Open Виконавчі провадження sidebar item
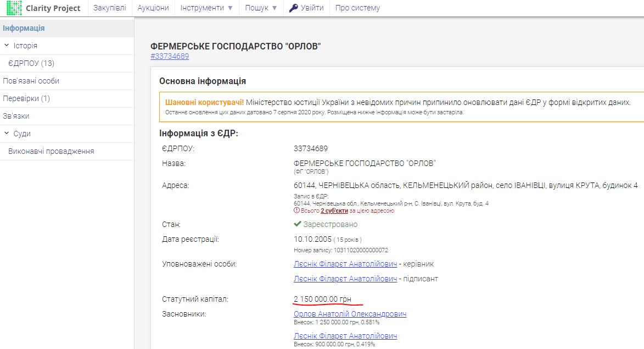 (51, 151)
